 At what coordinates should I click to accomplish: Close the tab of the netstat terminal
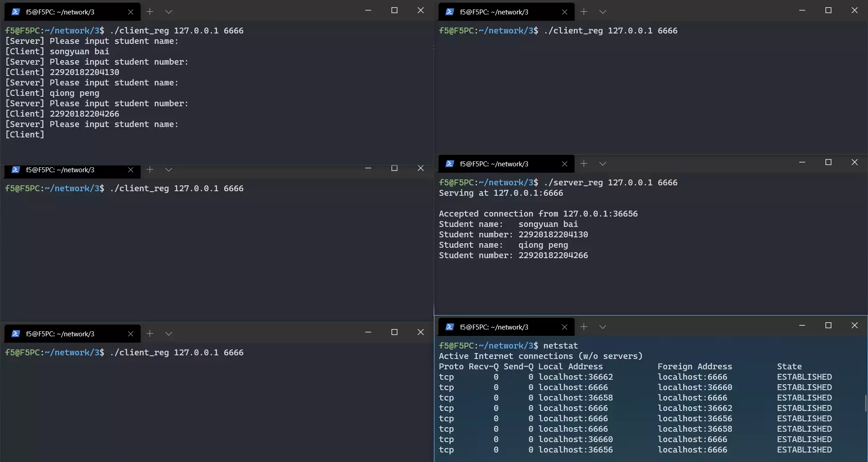[x=564, y=327]
